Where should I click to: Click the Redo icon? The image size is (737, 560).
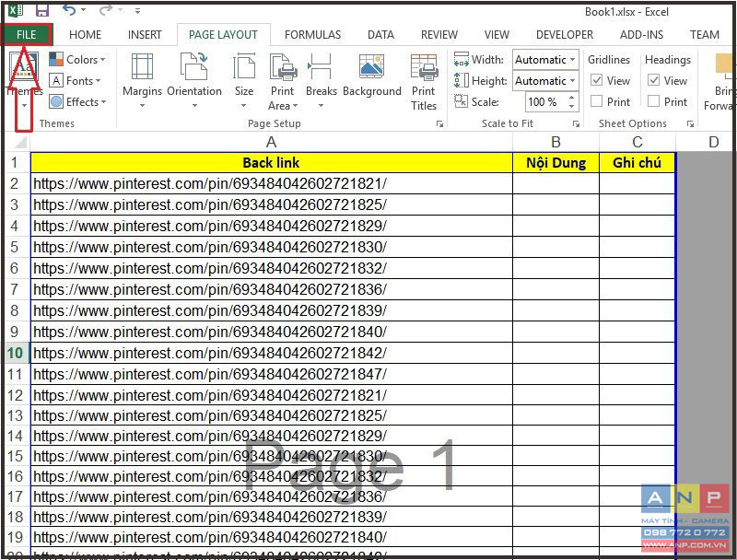coord(106,10)
